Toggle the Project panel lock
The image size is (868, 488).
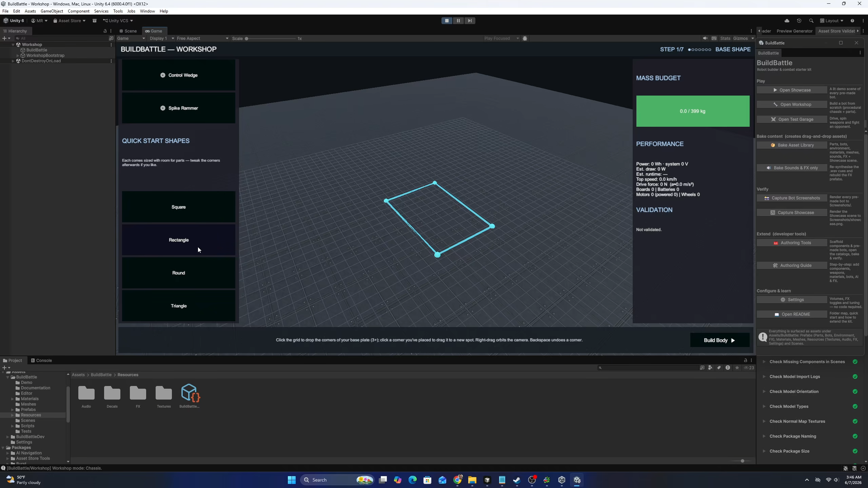[x=745, y=360]
